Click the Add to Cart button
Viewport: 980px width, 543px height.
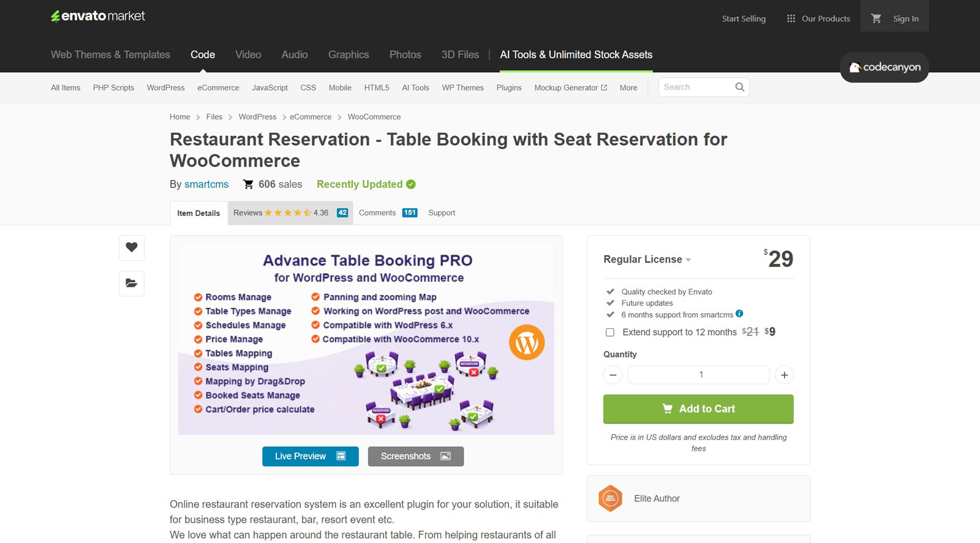[x=698, y=409]
